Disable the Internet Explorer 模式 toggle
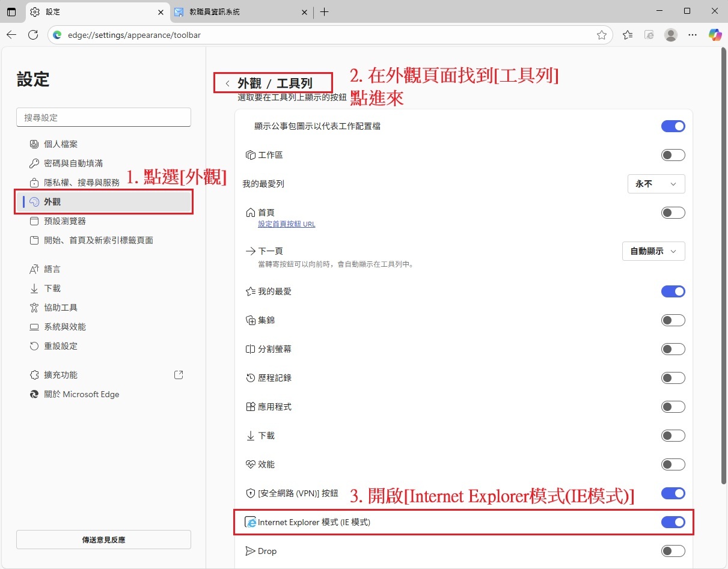Image resolution: width=728 pixels, height=569 pixels. pos(673,522)
